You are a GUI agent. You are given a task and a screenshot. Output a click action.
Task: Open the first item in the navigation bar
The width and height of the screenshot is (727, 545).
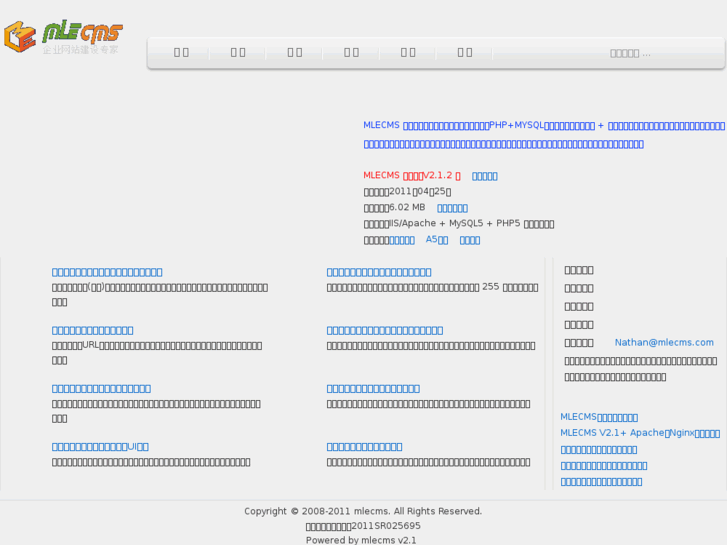[x=181, y=53]
